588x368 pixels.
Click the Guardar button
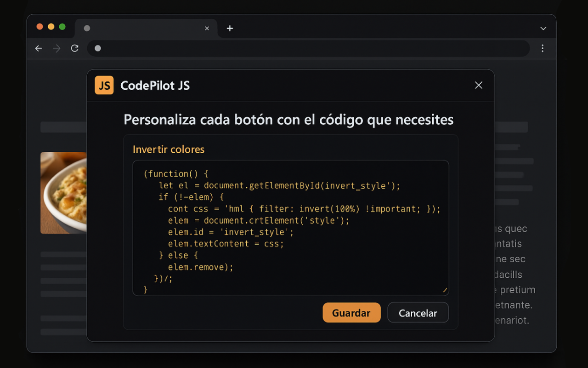point(351,313)
